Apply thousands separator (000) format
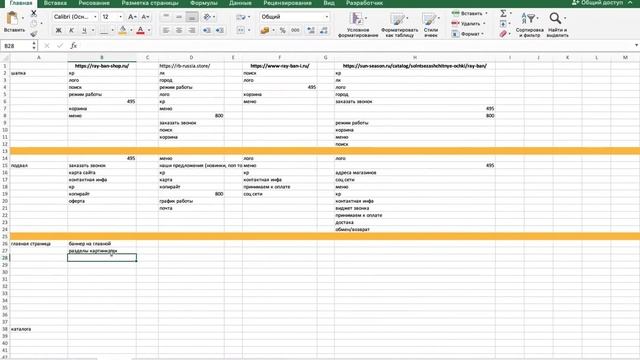The width and height of the screenshot is (640, 360). click(295, 31)
